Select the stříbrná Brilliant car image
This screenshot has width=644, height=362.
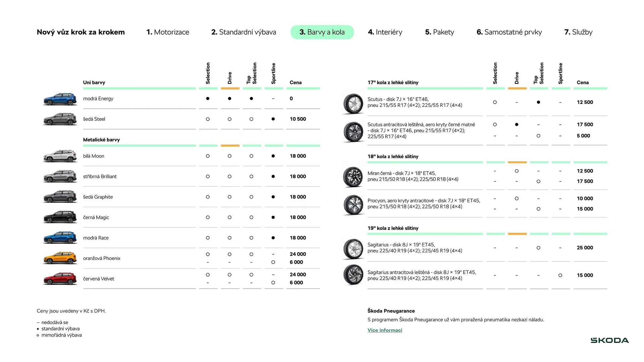pyautogui.click(x=60, y=177)
